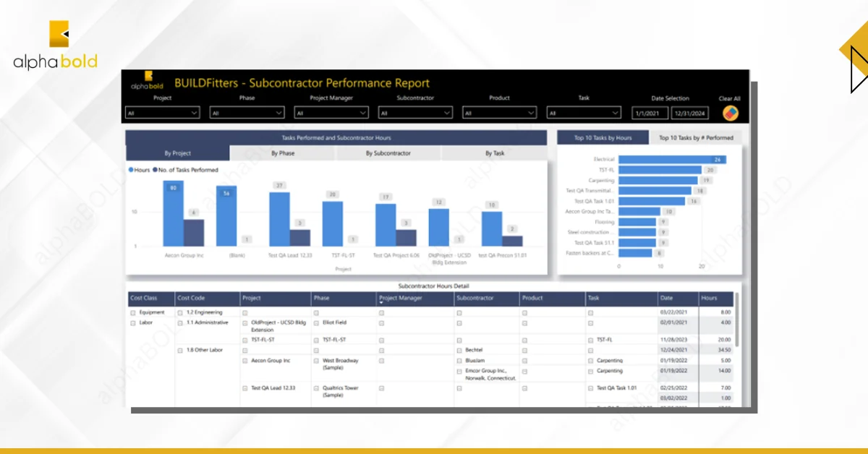Open the Project Manager filter dropdown
The width and height of the screenshot is (868, 454).
(x=331, y=113)
